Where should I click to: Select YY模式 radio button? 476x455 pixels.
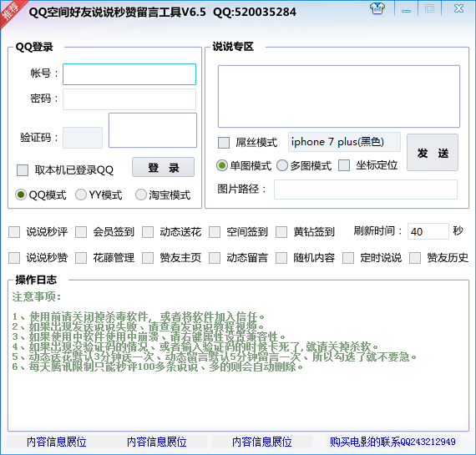81,195
